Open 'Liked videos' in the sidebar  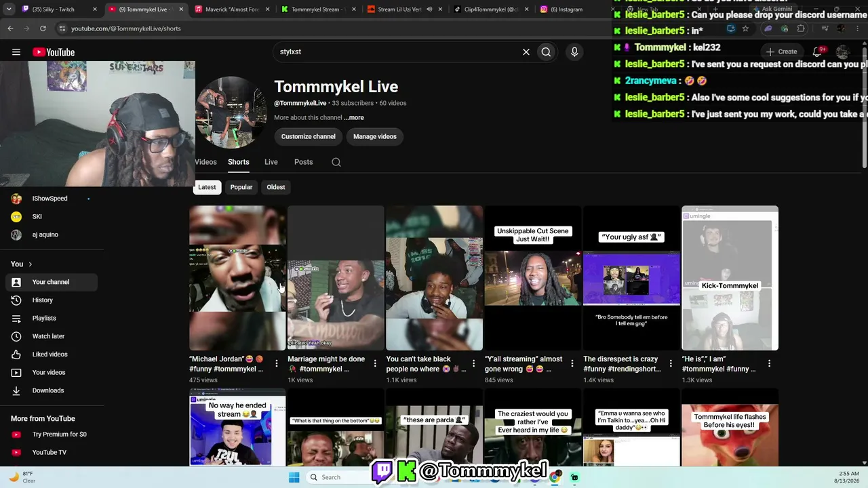[52, 354]
